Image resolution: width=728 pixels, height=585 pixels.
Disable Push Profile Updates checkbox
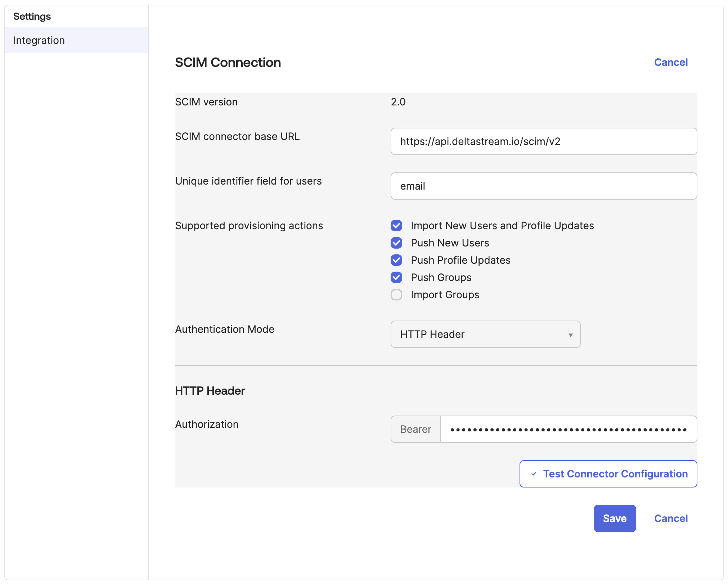pos(396,260)
